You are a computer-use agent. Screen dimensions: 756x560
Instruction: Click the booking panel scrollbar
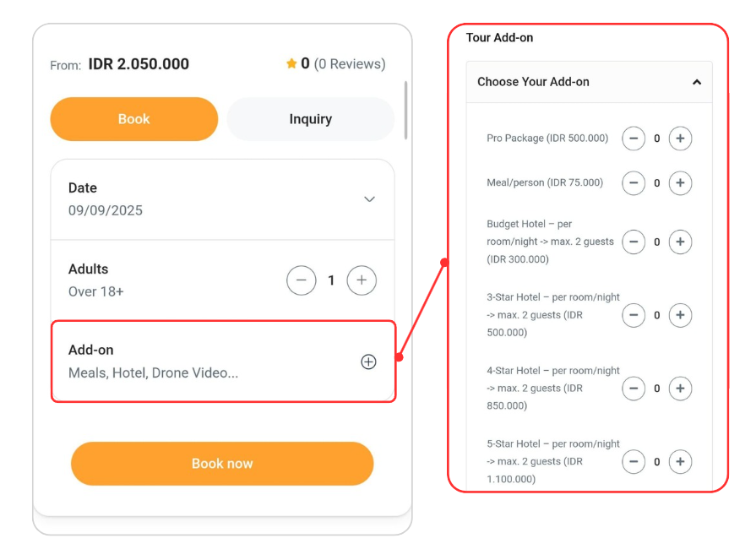tap(406, 110)
